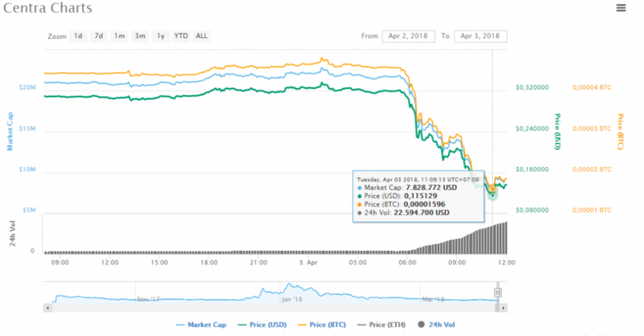Toggle Price (ETH) series in legend
Image resolution: width=644 pixels, height=336 pixels.
point(382,325)
